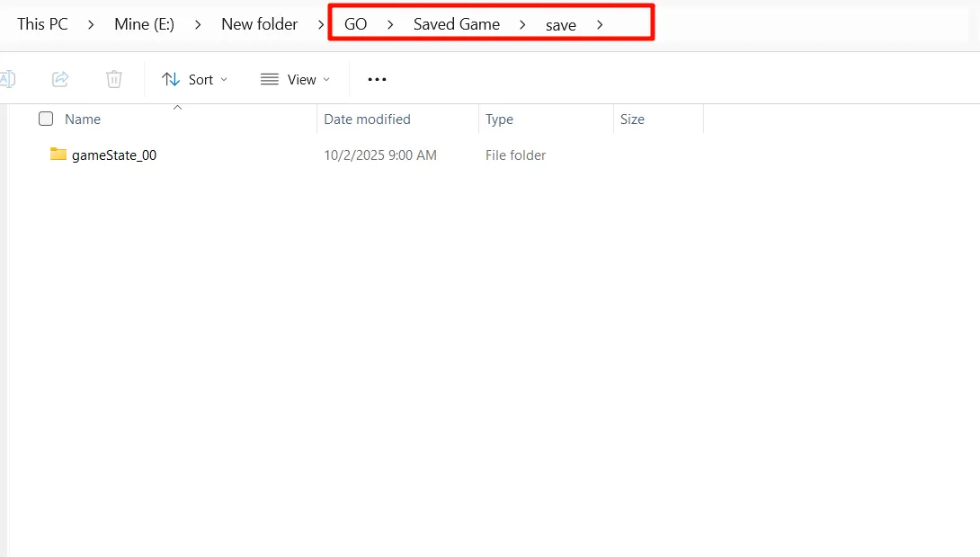980x557 pixels.
Task: Expand the chevron right of This PC
Action: 91,25
